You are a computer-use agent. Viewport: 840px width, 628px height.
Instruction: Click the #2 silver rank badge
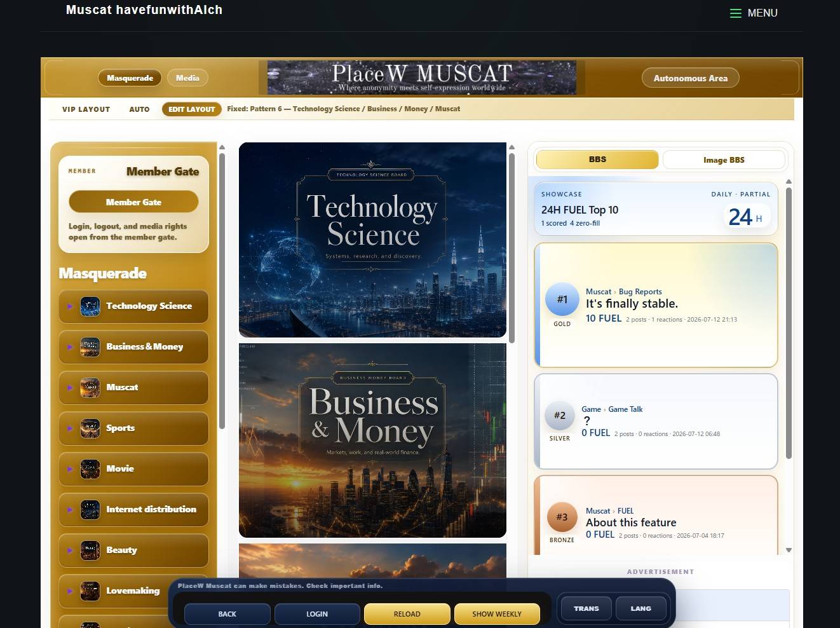tap(560, 416)
